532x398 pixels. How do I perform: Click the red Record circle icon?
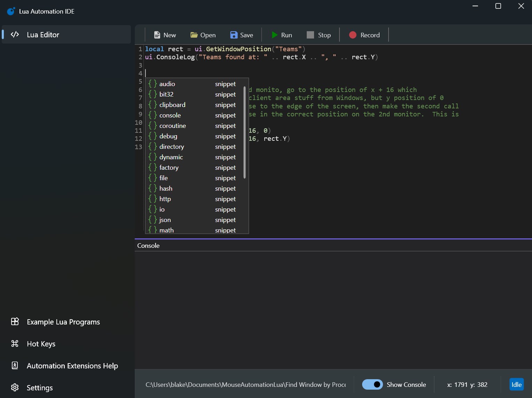click(353, 35)
